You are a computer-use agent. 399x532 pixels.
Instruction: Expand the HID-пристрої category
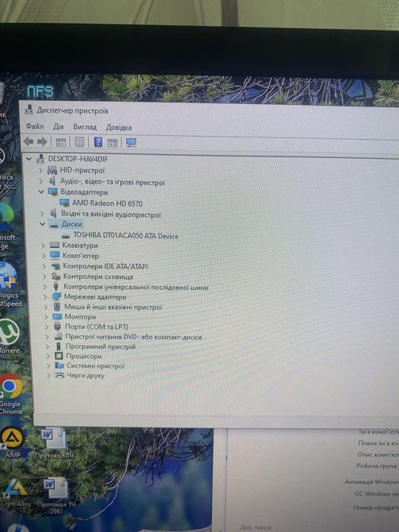coord(40,170)
